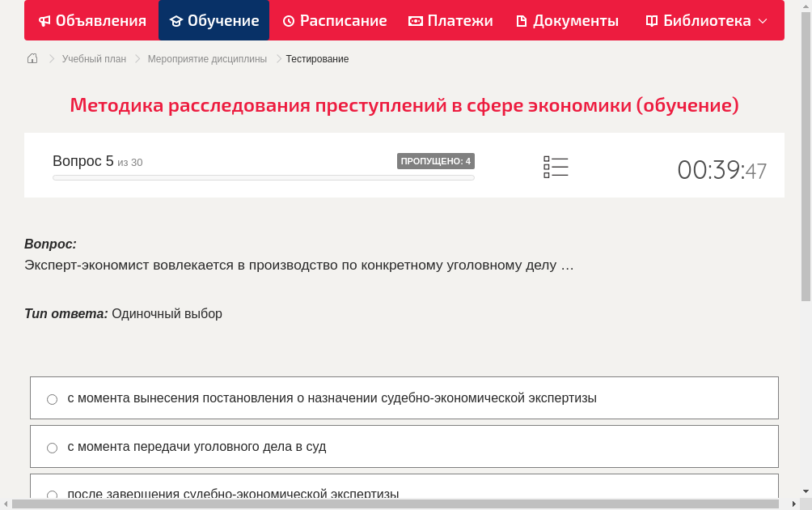The width and height of the screenshot is (812, 510).
Task: Click the clock icon beside Расписание
Action: pos(290,20)
